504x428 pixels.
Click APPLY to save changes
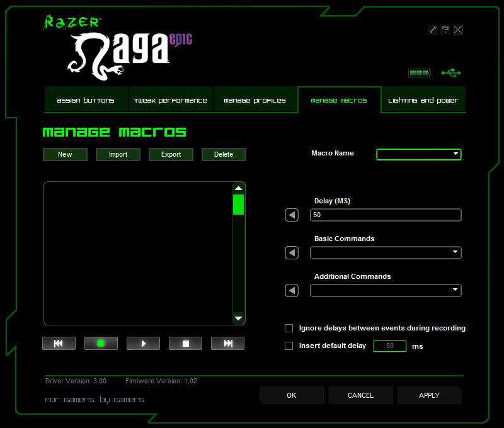[429, 395]
